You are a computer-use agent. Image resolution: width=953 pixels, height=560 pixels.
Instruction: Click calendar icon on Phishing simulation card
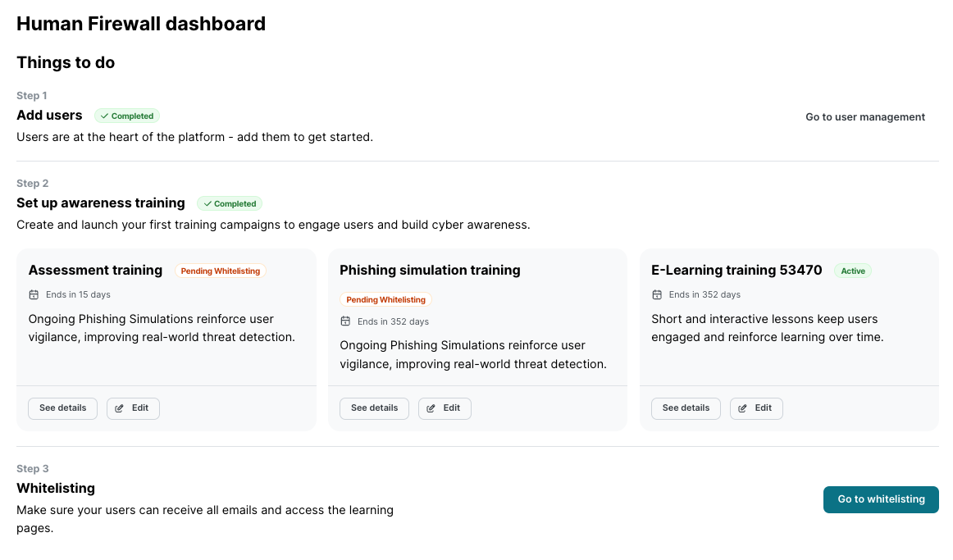click(345, 321)
